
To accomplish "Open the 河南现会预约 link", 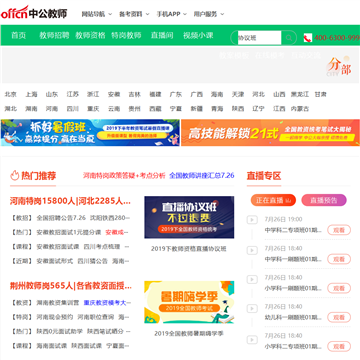I will tap(55, 317).
